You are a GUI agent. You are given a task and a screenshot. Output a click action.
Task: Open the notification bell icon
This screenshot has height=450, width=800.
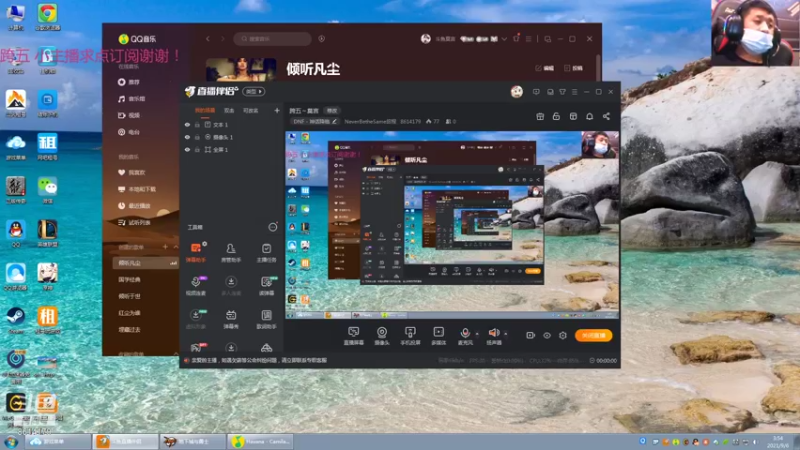589,116
